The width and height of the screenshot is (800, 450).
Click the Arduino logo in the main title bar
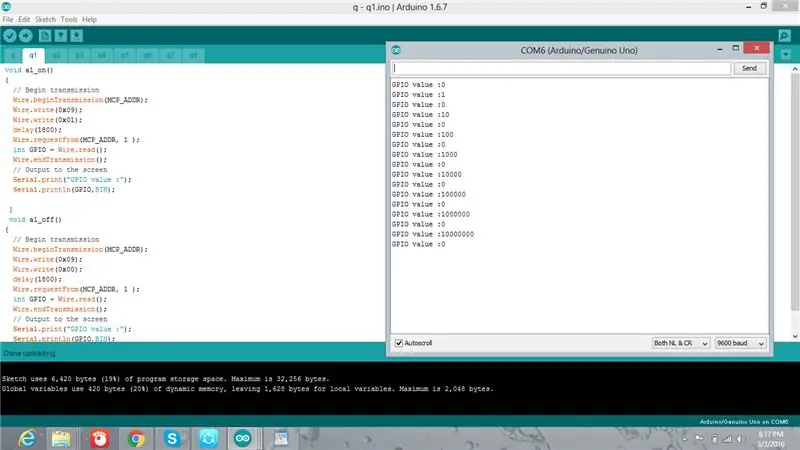click(6, 7)
